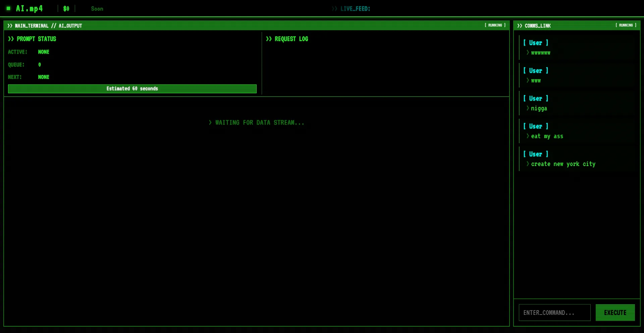The image size is (644, 333).
Task: Click the NEXT status value NONE
Action: (44, 77)
